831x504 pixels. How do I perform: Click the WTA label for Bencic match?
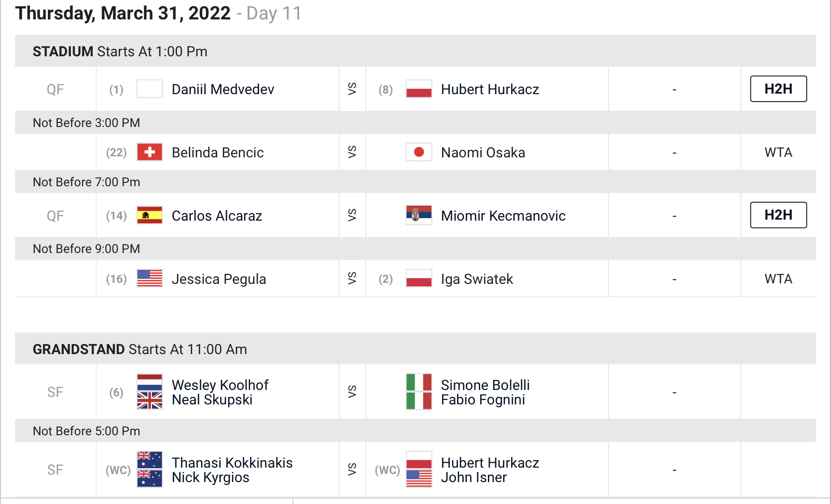778,152
